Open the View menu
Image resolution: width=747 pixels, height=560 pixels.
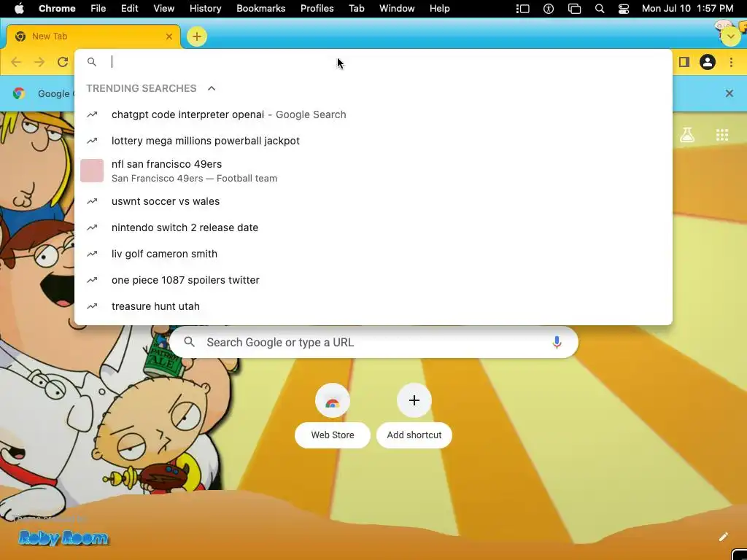(164, 9)
